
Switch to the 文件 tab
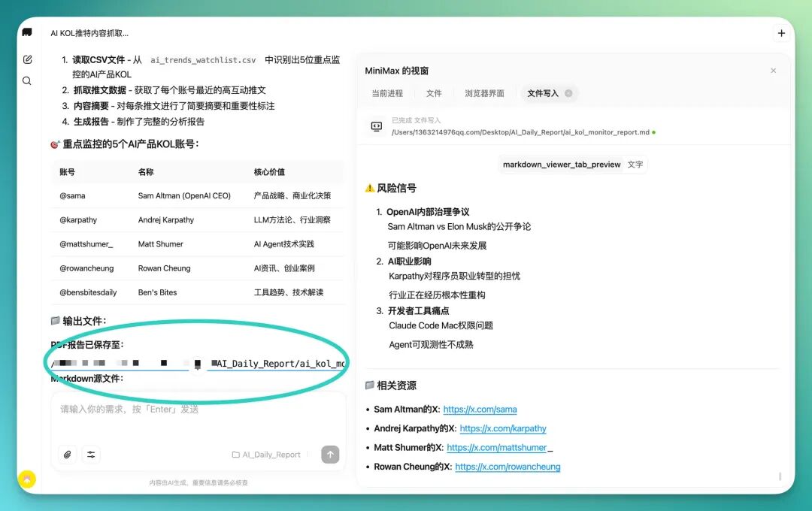(434, 93)
